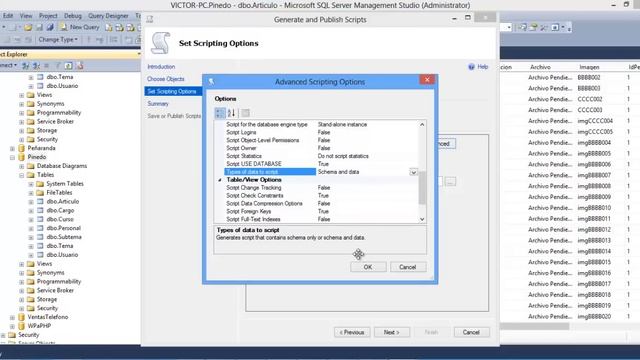Open the Query Designer menu
The image size is (640, 360).
click(108, 16)
